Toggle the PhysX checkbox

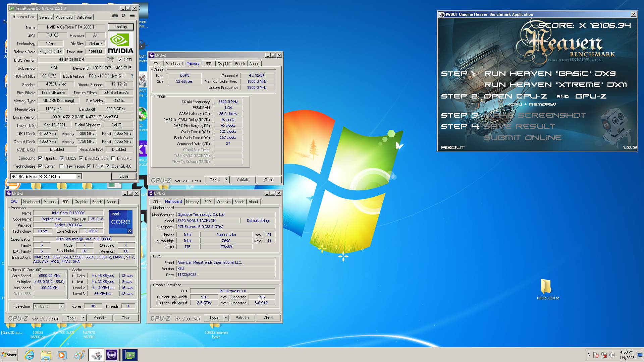pyautogui.click(x=89, y=166)
